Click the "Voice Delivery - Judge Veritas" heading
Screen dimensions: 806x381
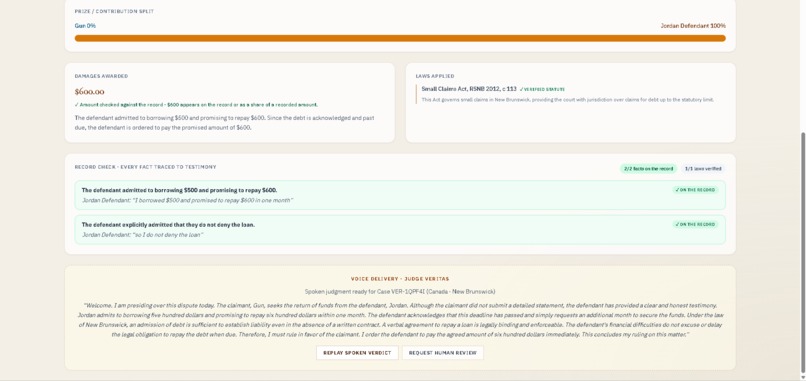click(x=400, y=279)
